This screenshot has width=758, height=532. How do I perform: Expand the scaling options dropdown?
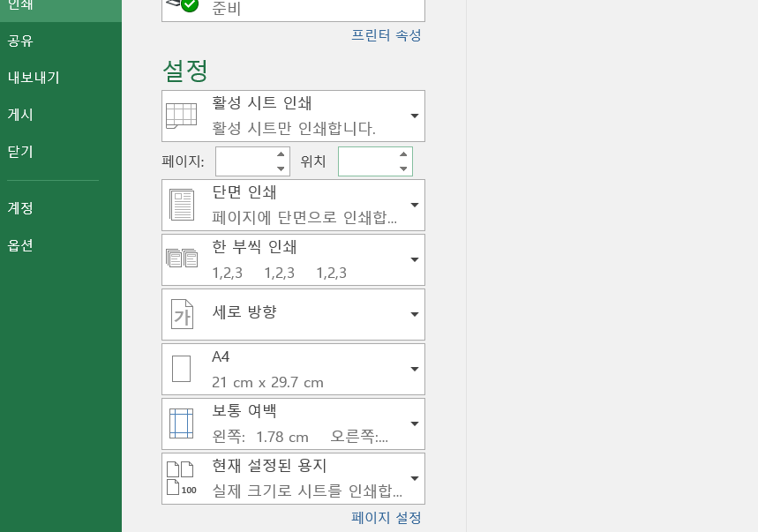413,478
